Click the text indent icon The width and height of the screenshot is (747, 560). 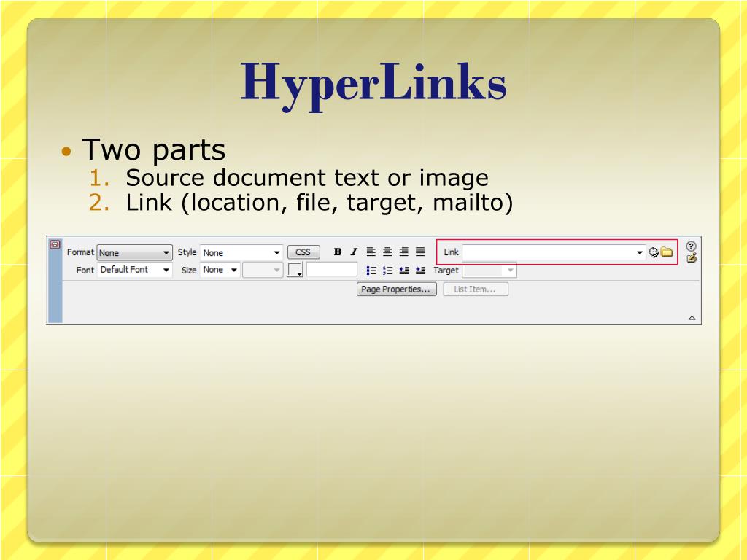[421, 271]
